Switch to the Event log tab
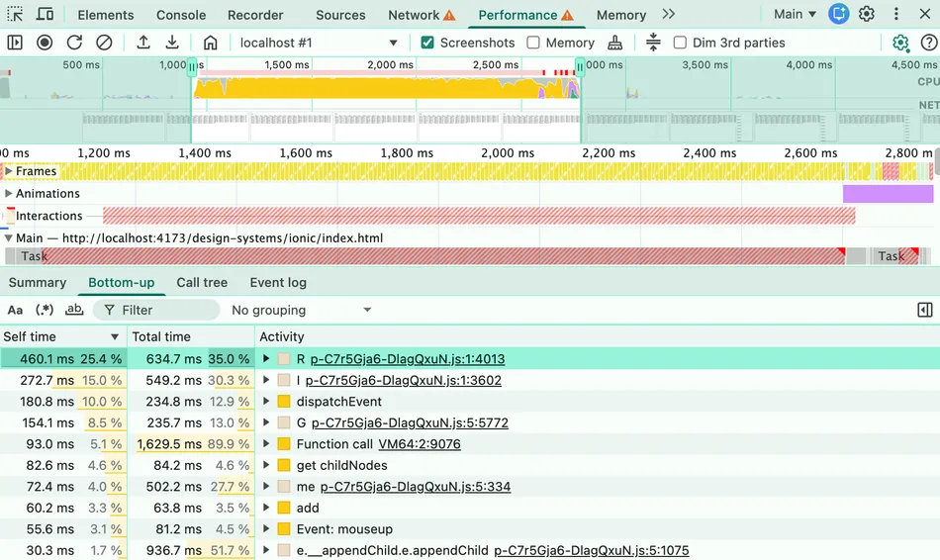This screenshot has height=560, width=940. (x=278, y=282)
